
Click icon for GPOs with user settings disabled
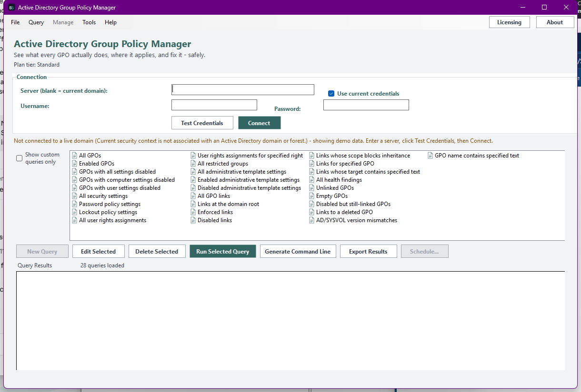[74, 188]
